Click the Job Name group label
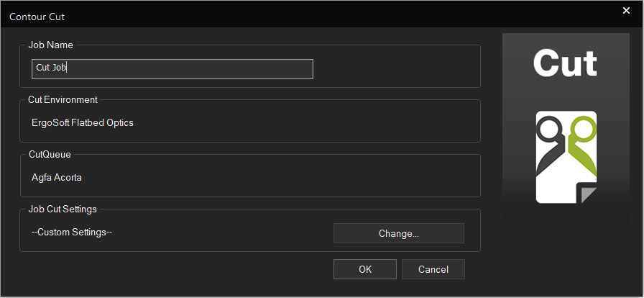The width and height of the screenshot is (644, 298). click(x=50, y=45)
